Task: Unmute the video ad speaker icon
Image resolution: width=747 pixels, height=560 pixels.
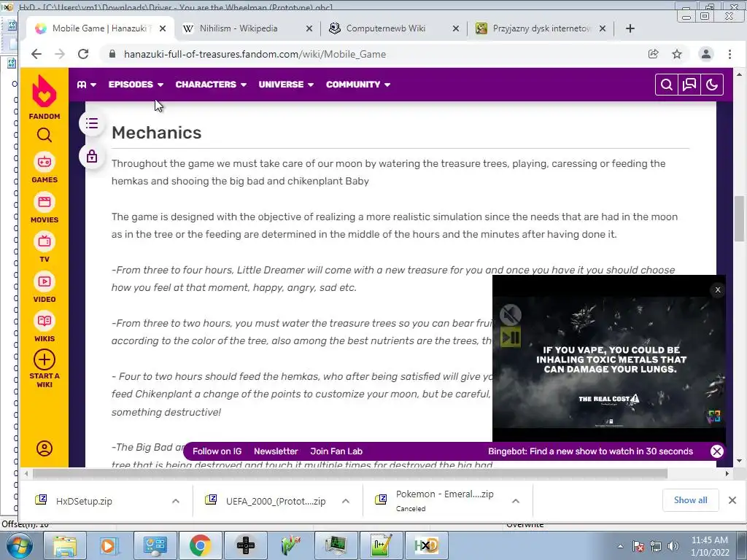Action: point(511,315)
